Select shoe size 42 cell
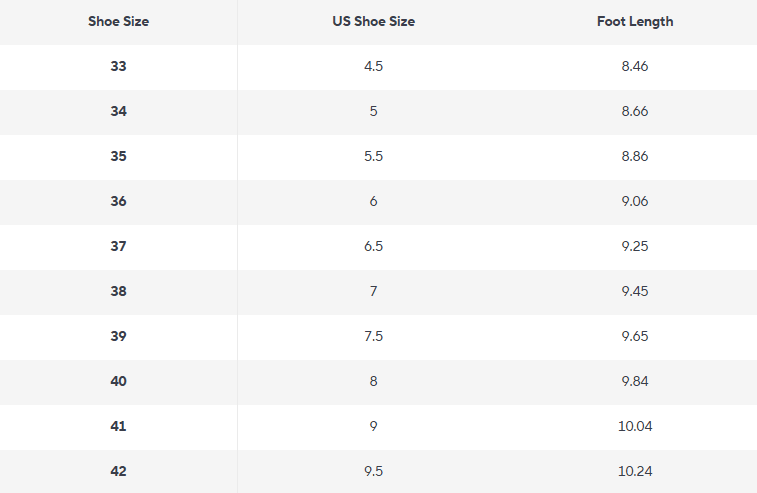The height and width of the screenshot is (493, 757). 118,470
